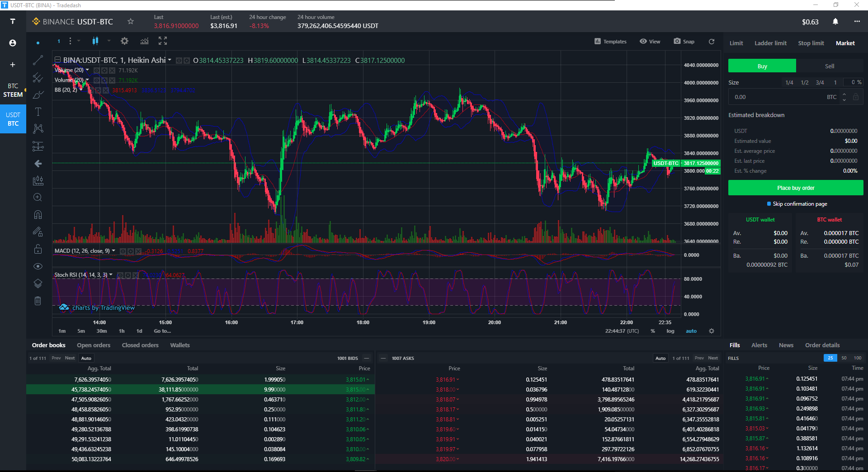868x472 pixels.
Task: Refresh the chart
Action: [712, 42]
